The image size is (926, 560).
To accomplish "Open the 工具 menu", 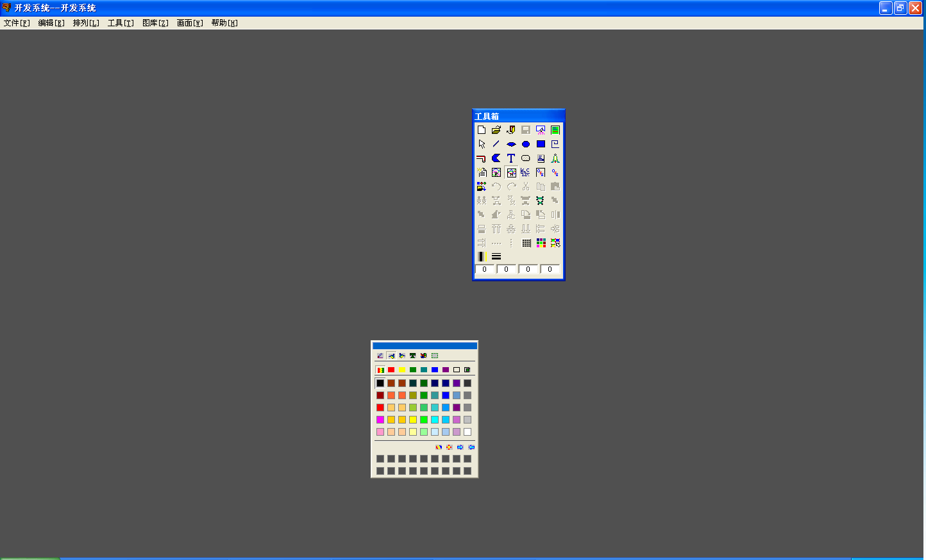I will coord(121,23).
